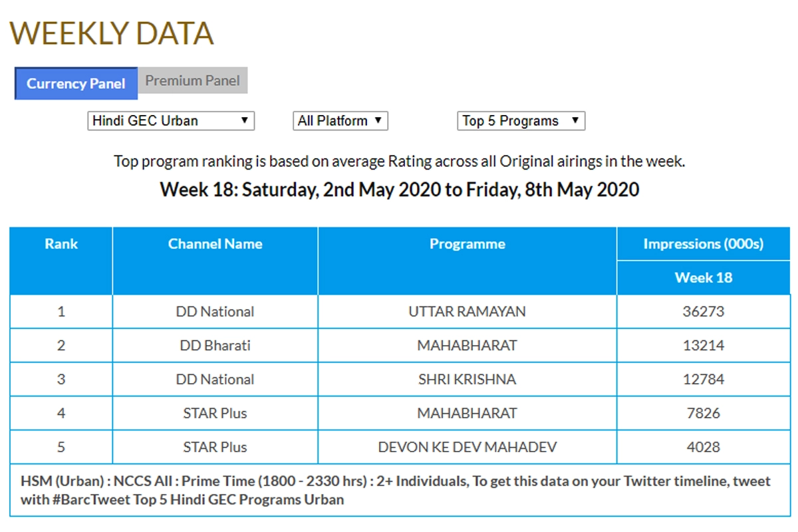Switch to the Premium Panel tab
This screenshot has height=532, width=798.
click(193, 80)
